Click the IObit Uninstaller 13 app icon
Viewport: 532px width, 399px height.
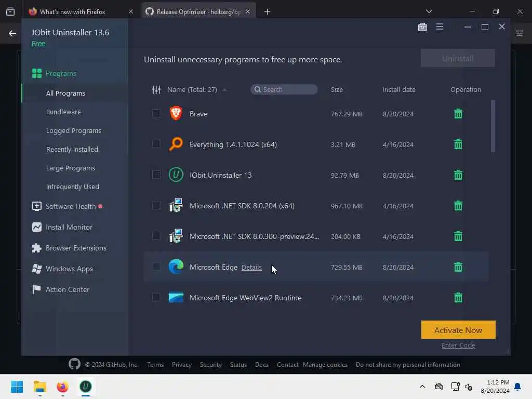pos(176,175)
